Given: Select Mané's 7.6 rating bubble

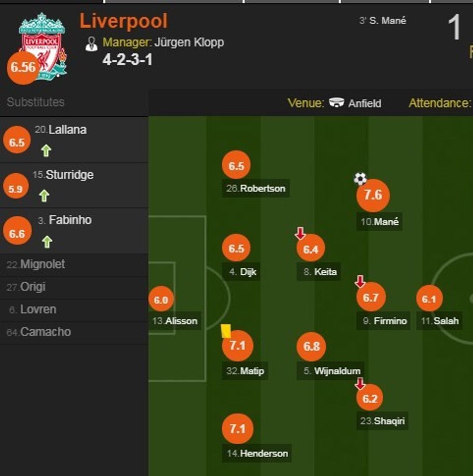Looking at the screenshot, I should 373,195.
